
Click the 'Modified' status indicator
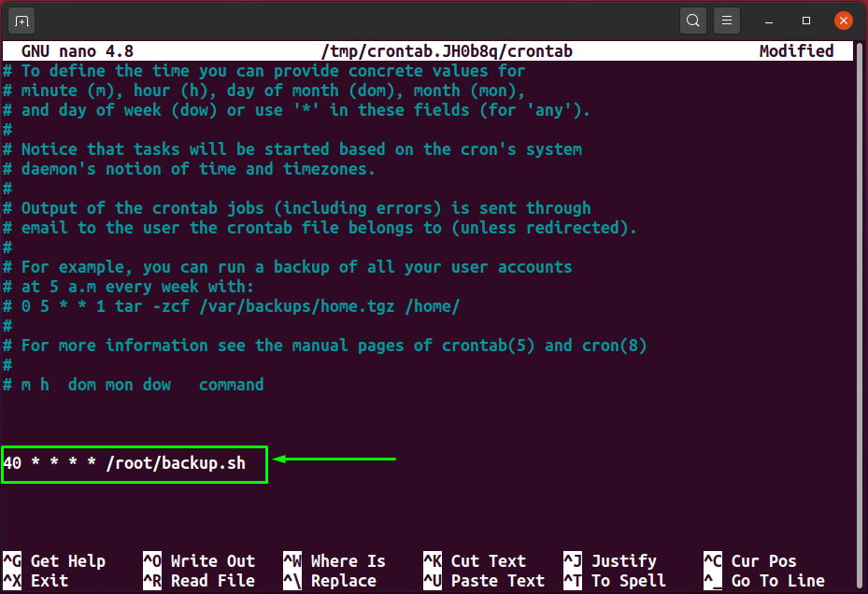[796, 51]
